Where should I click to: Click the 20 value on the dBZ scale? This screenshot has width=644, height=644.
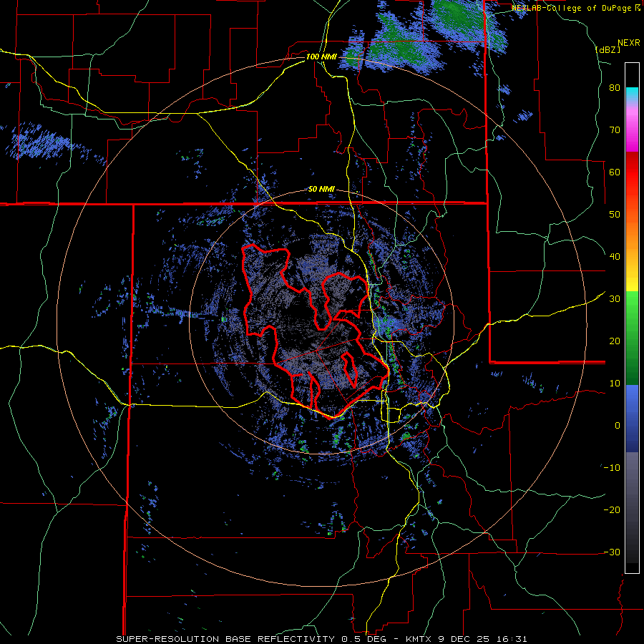click(615, 341)
